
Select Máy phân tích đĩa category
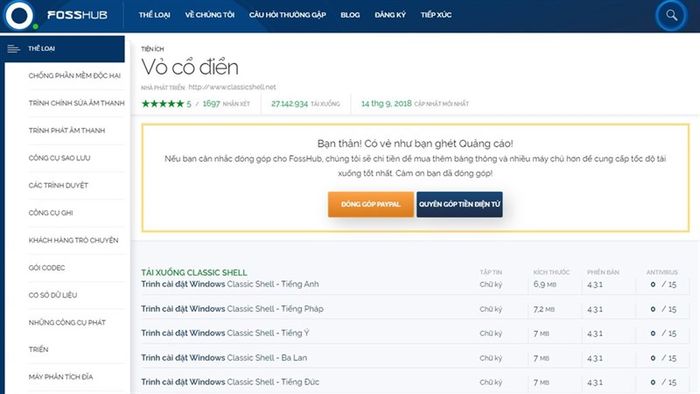[x=61, y=377]
